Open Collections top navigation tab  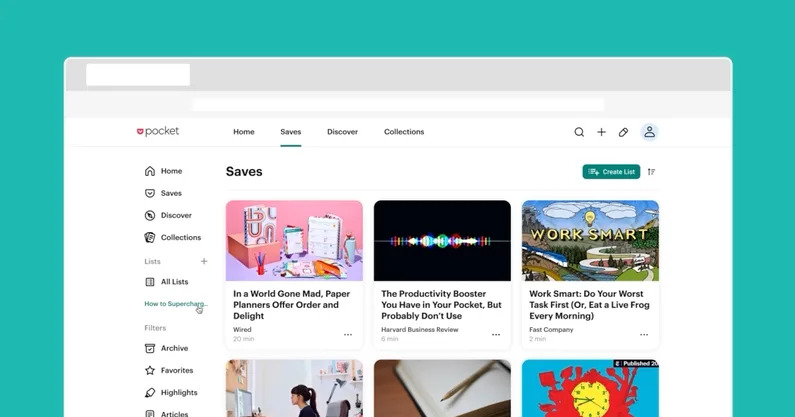404,132
